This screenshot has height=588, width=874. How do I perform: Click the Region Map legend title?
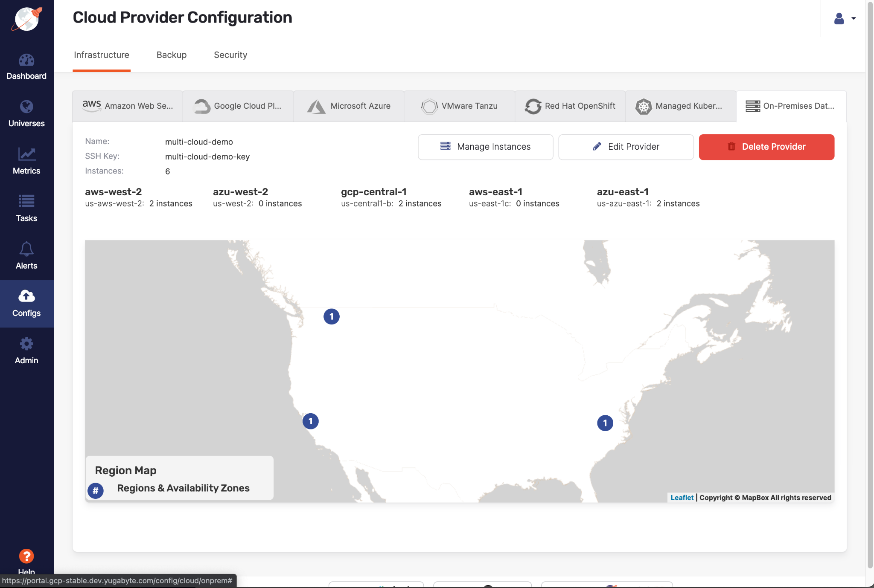[126, 470]
